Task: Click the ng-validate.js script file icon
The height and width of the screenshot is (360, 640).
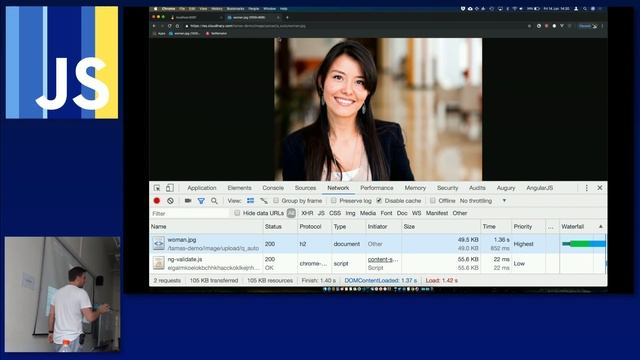Action: [158, 263]
